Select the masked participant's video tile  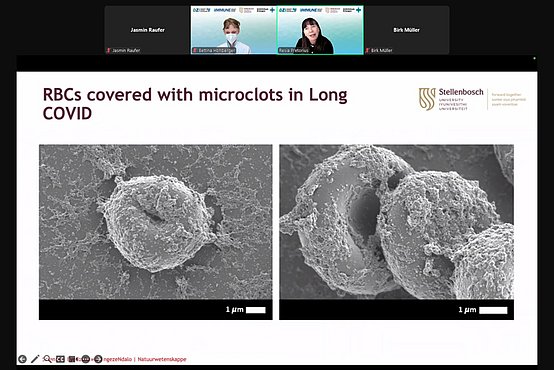(x=234, y=30)
